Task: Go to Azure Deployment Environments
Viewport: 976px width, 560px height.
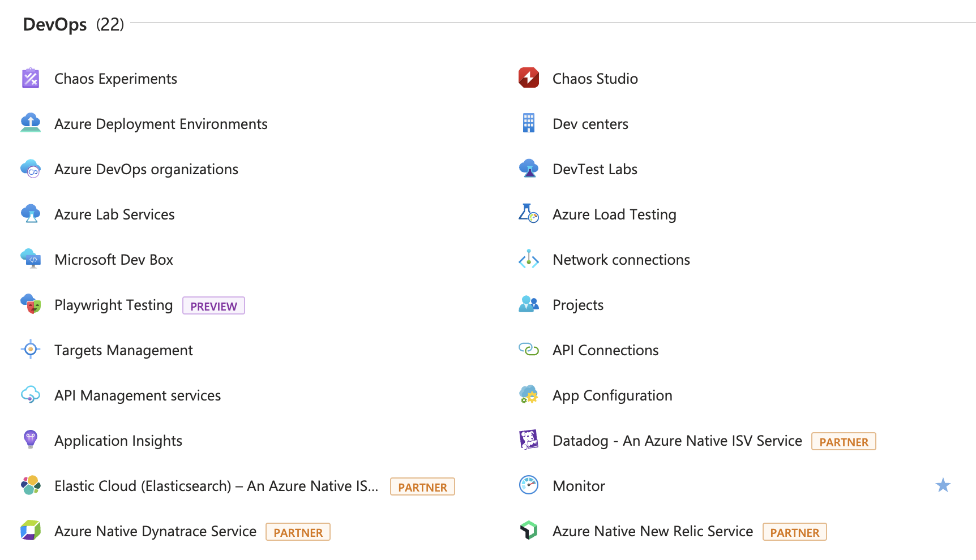Action: pyautogui.click(x=161, y=124)
